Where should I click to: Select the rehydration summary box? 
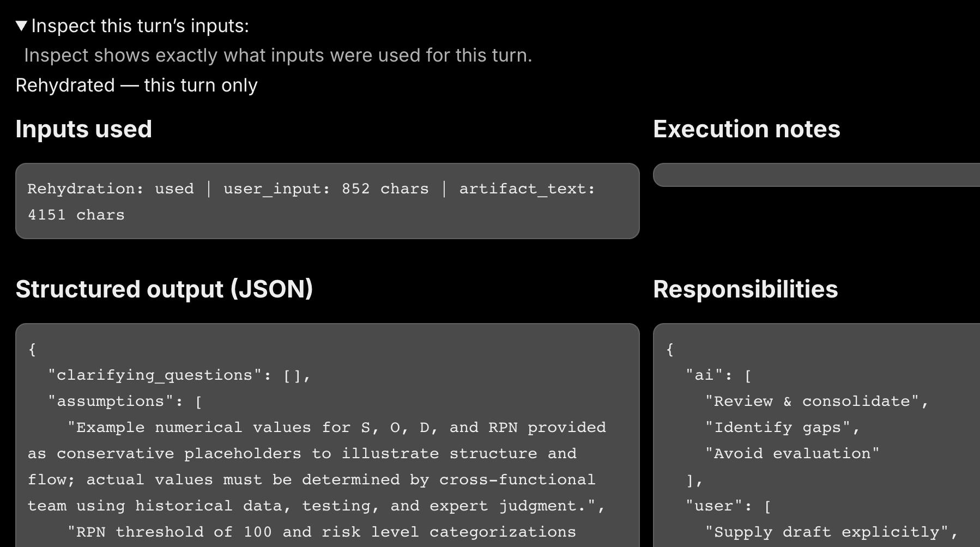point(326,200)
